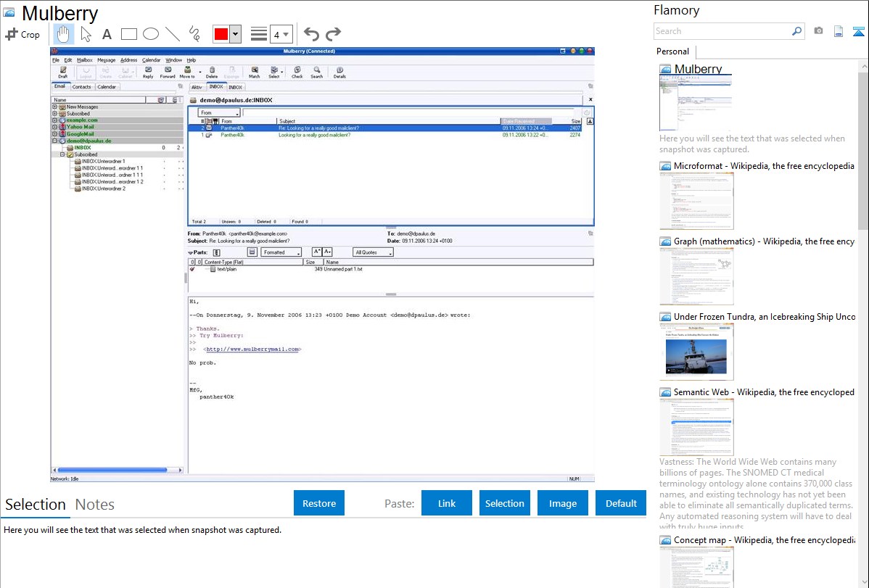Click the increase font size A button
Viewport: 869px width, 588px height.
point(317,252)
